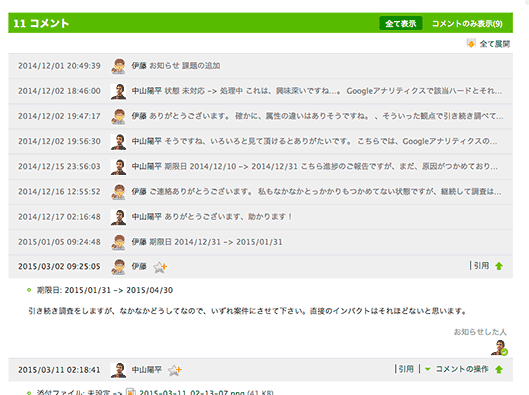The width and height of the screenshot is (529, 395).
Task: Click 伊藤 avatar on 2015/03/02 09:25:05 comment
Action: point(118,266)
